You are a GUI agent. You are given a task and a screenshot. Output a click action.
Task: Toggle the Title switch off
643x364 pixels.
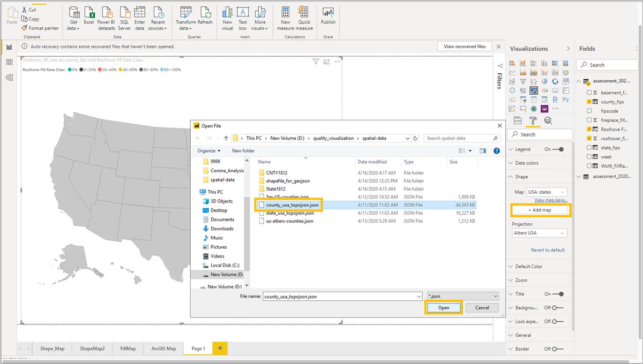(x=558, y=294)
